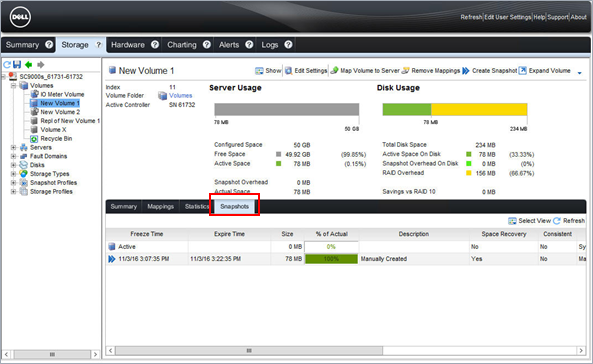Click the Edit Settings icon
The width and height of the screenshot is (593, 364).
(289, 71)
